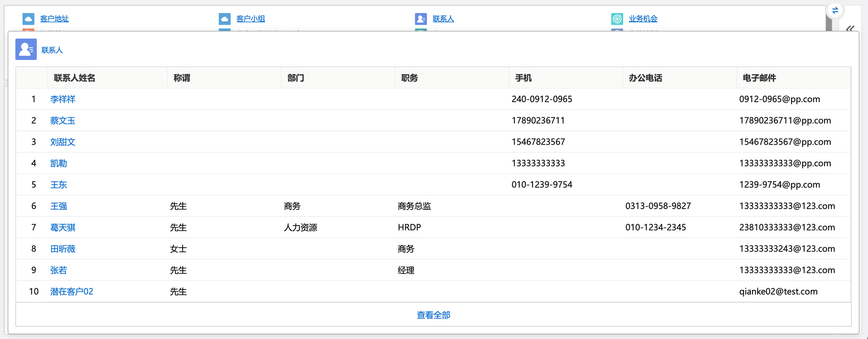Collapse sidebar with double chevron
This screenshot has height=339, width=868.
(x=850, y=29)
